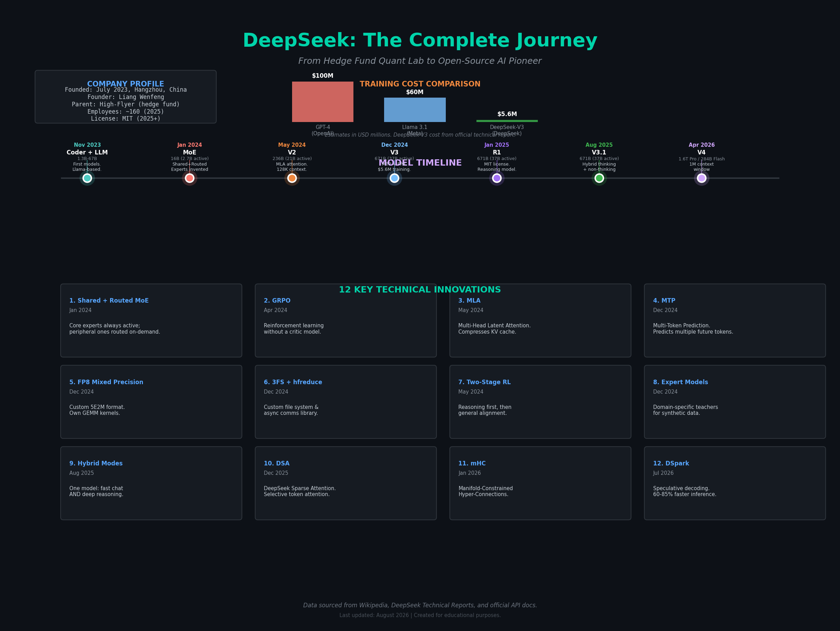
Task: Click 'Founded: July 2023, Hangzhou, China' line
Action: [126, 90]
